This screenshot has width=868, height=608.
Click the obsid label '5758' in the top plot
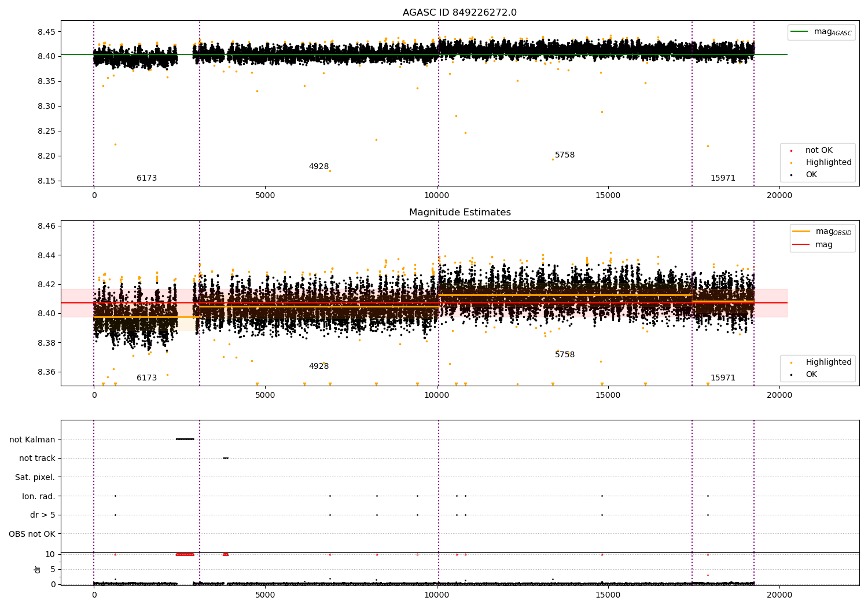565,155
